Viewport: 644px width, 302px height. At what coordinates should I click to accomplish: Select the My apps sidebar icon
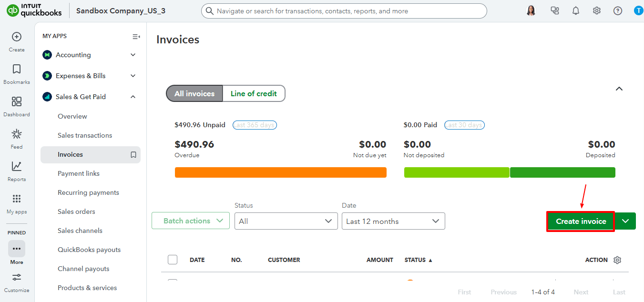coord(17,198)
